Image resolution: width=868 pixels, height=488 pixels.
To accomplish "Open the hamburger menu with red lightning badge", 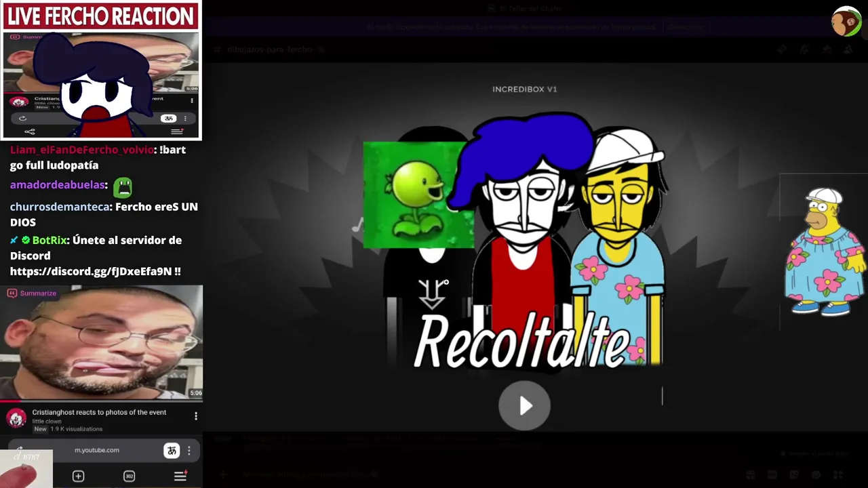I will [x=180, y=476].
